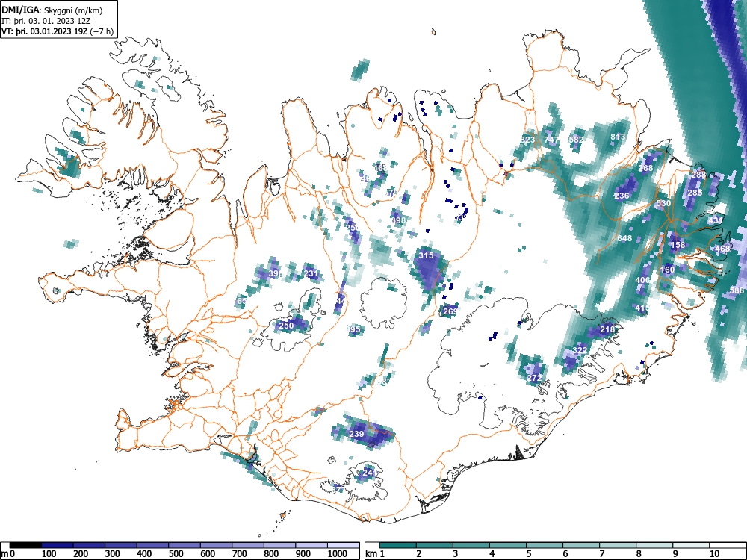747x560 pixels.
Task: Click the visibility value 395 on the map
Action: (353, 329)
